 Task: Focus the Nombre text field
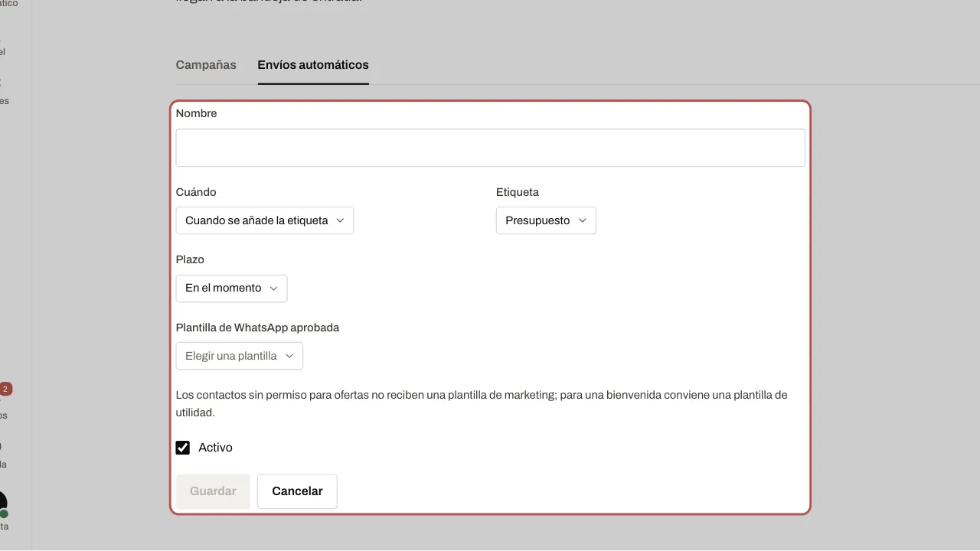point(491,148)
